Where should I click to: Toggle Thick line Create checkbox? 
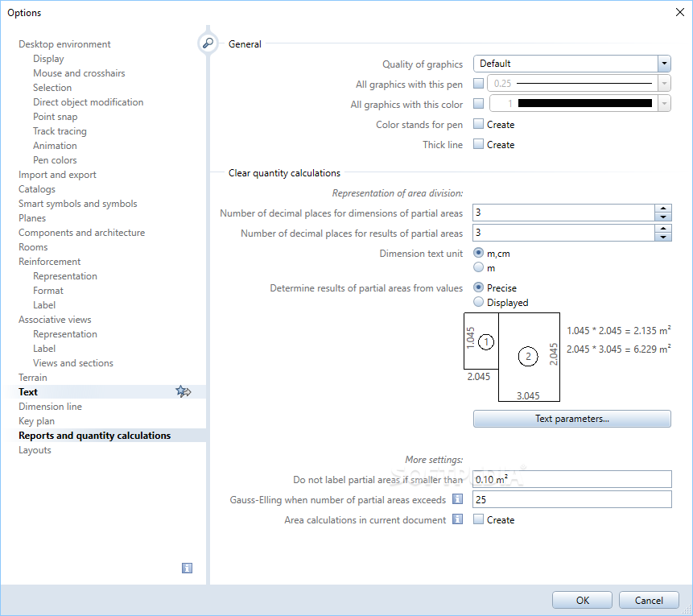pos(478,144)
